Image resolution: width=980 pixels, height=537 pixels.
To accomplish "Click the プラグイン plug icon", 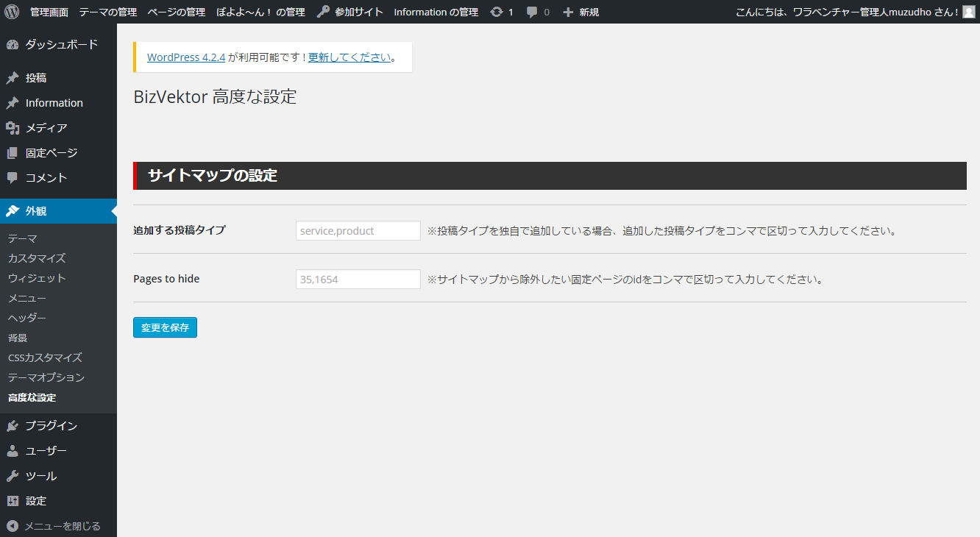I will [x=13, y=426].
